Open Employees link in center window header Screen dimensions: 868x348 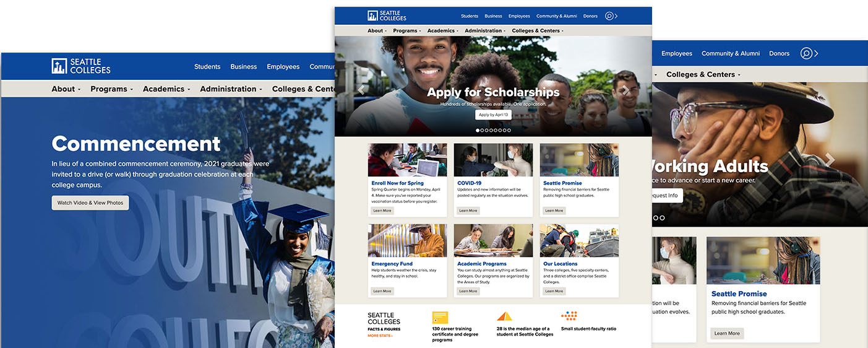(519, 16)
